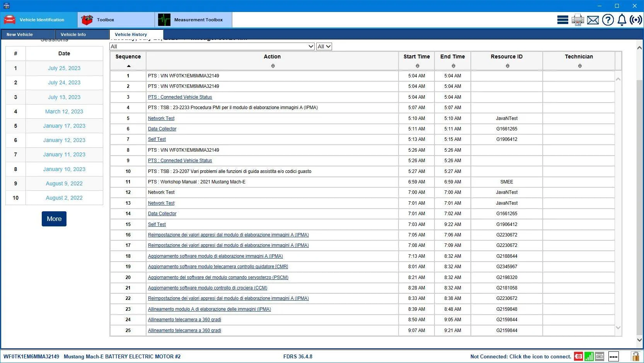Open the Network Test link in sequence 5
The height and width of the screenshot is (363, 644).
pyautogui.click(x=161, y=118)
